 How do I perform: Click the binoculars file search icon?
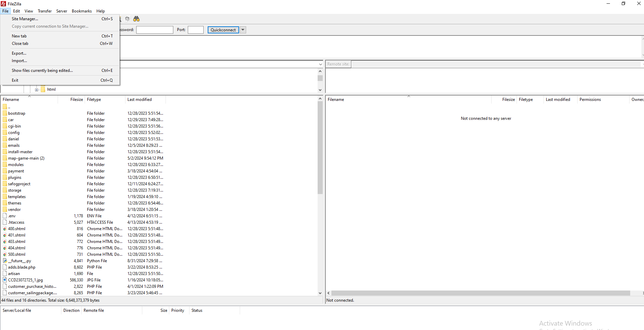136,19
